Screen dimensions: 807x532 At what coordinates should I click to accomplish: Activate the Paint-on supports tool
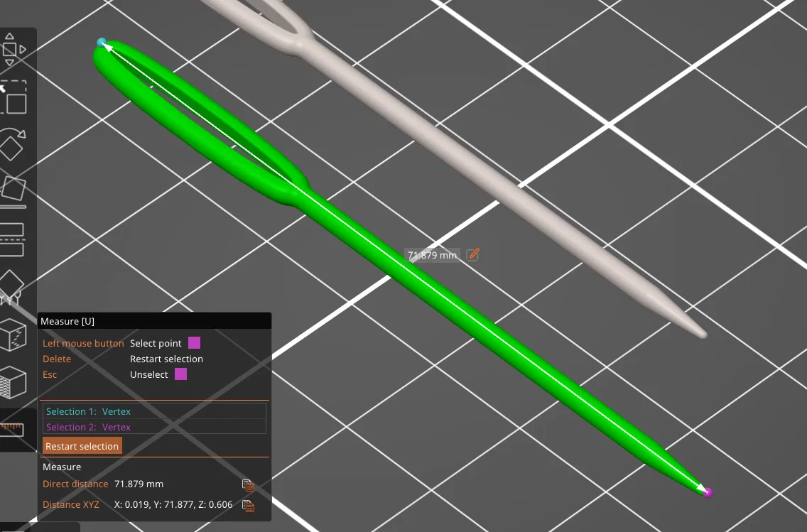10,287
